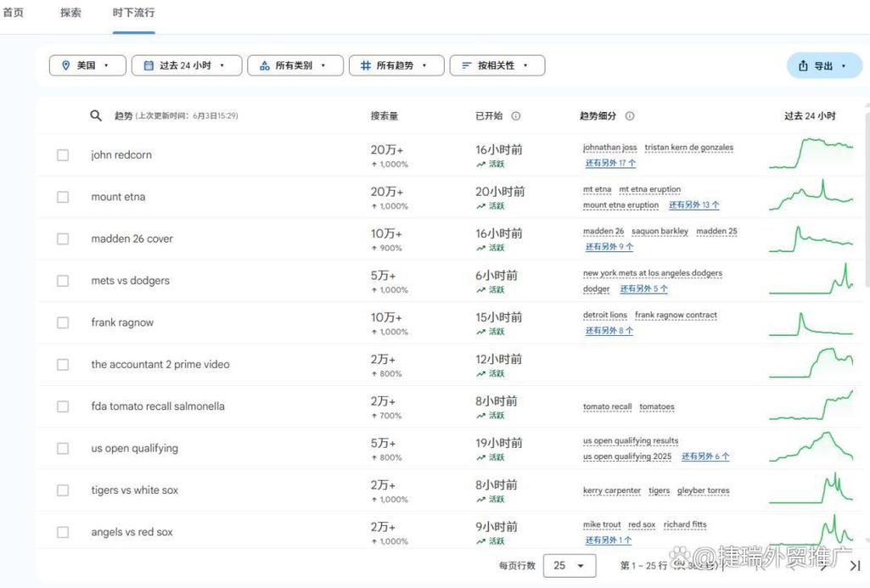This screenshot has width=870, height=588.
Task: Check the mets vs dodgers row
Action: pyautogui.click(x=63, y=281)
